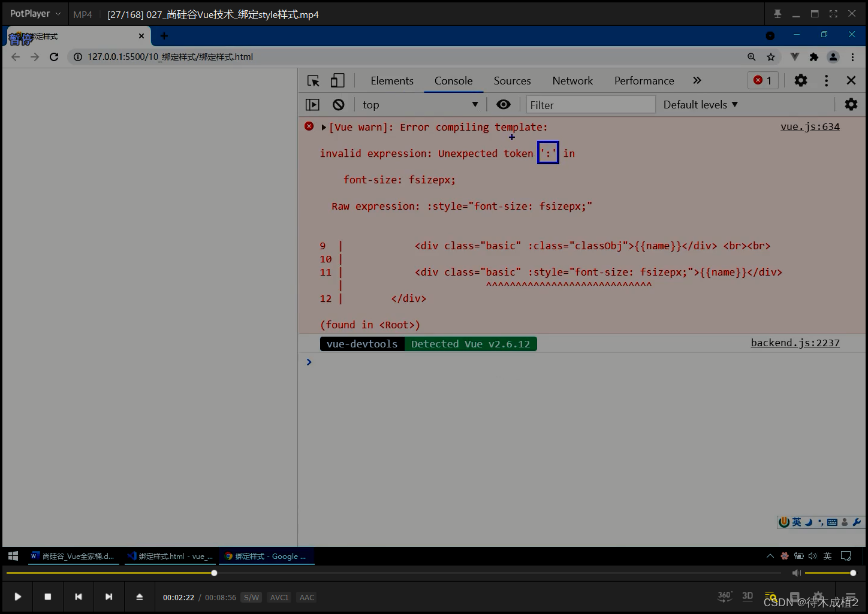Close the DevTools panel
This screenshot has height=614, width=868.
point(851,80)
